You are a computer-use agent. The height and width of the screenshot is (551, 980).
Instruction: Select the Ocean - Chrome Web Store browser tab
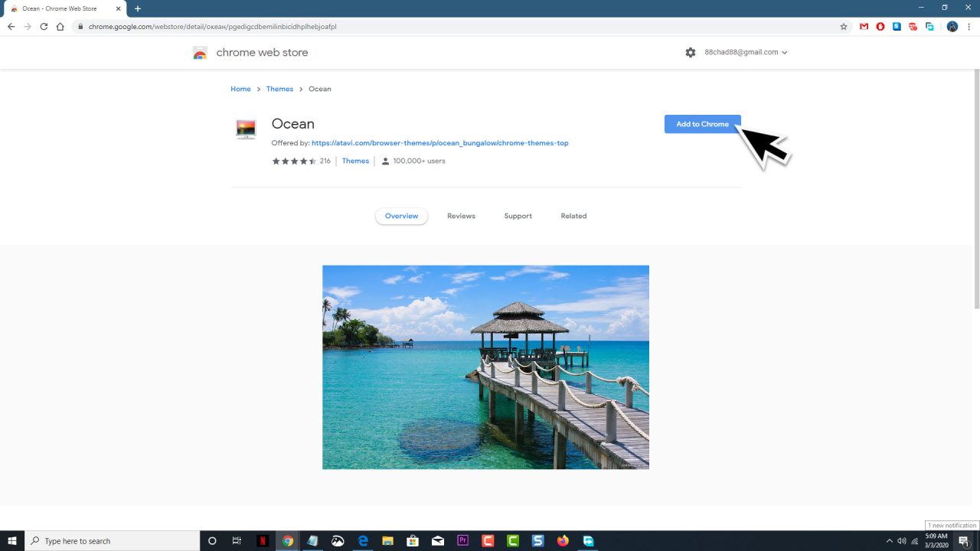(x=65, y=8)
